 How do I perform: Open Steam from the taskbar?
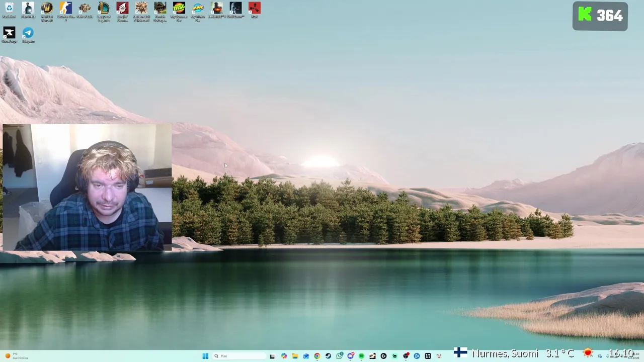[x=328, y=356]
